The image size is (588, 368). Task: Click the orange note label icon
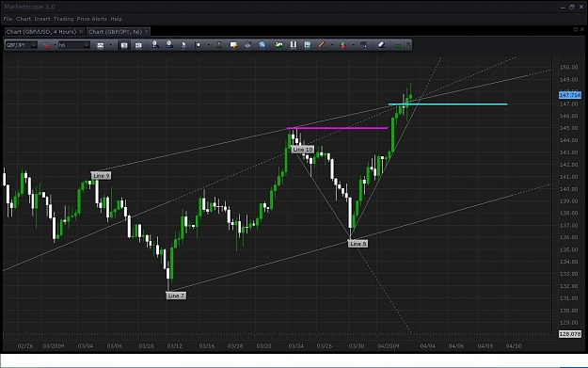(x=233, y=45)
